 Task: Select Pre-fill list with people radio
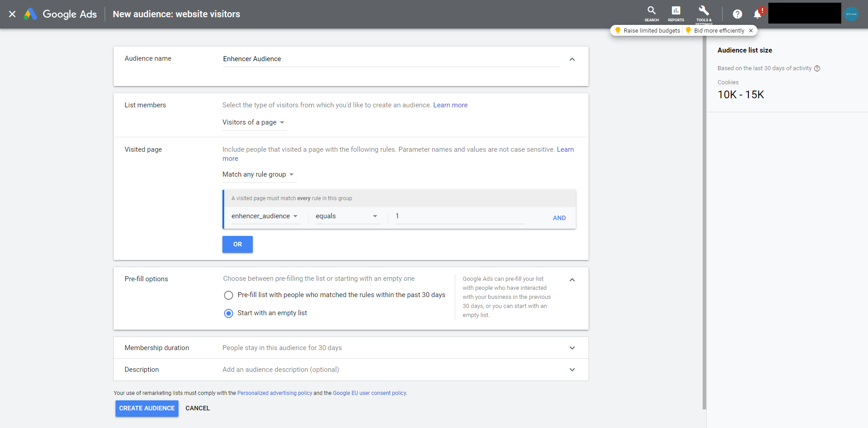[x=229, y=295]
